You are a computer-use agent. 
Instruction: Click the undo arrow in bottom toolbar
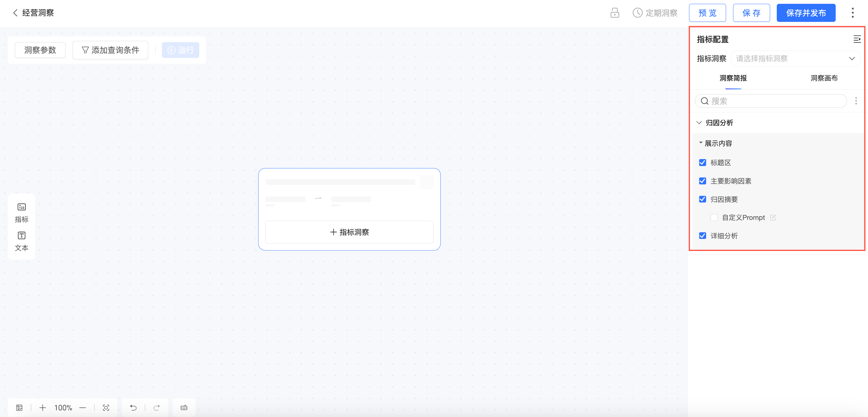tap(133, 407)
